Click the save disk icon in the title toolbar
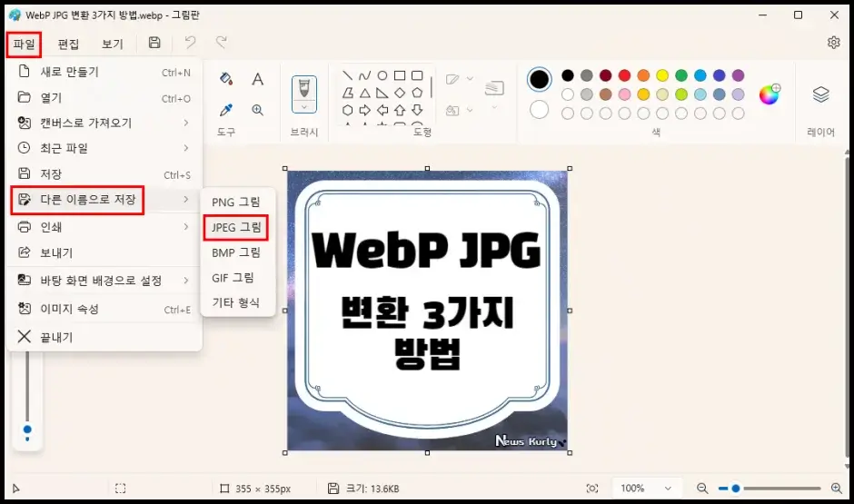Viewport: 854px width, 504px height. click(154, 43)
